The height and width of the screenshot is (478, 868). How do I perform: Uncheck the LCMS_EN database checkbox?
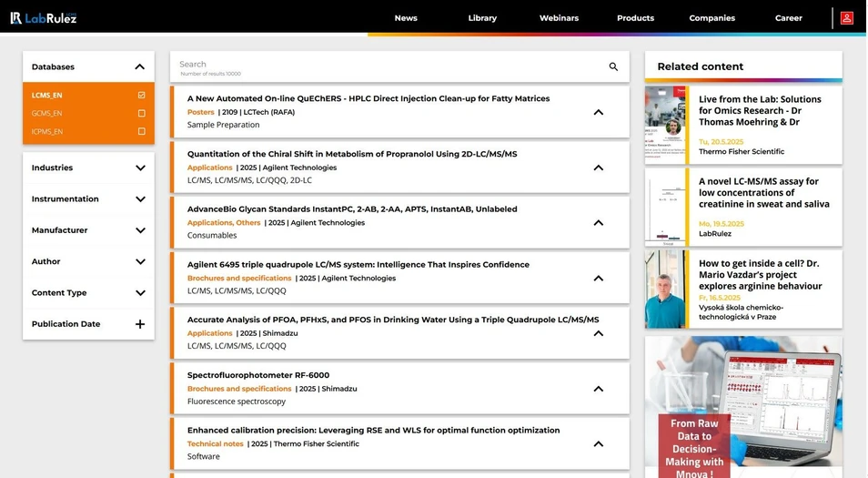coord(141,95)
